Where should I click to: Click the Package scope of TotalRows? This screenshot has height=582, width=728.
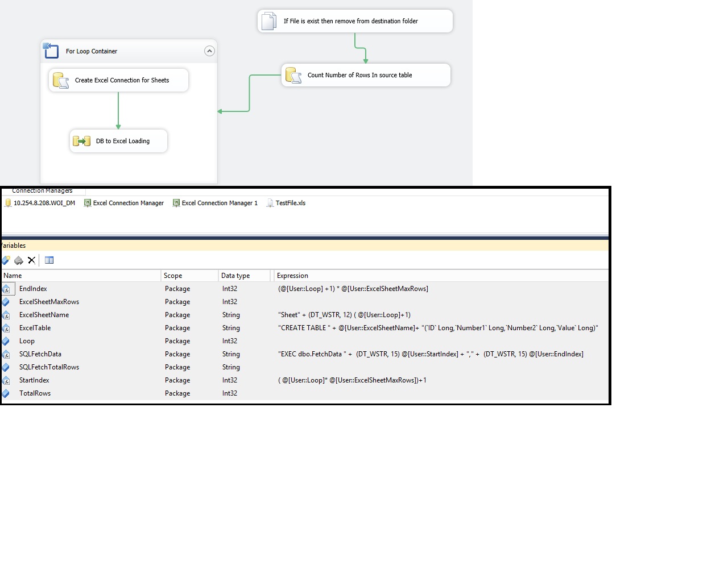[x=177, y=393]
